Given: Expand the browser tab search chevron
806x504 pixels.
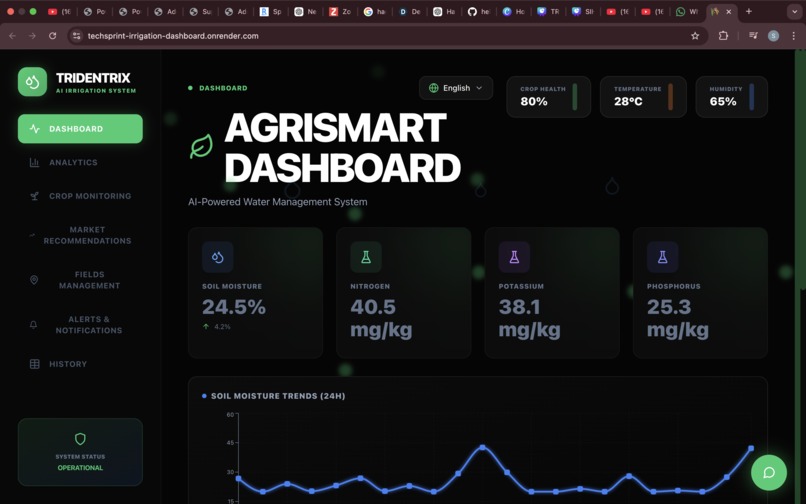Looking at the screenshot, I should tap(795, 11).
